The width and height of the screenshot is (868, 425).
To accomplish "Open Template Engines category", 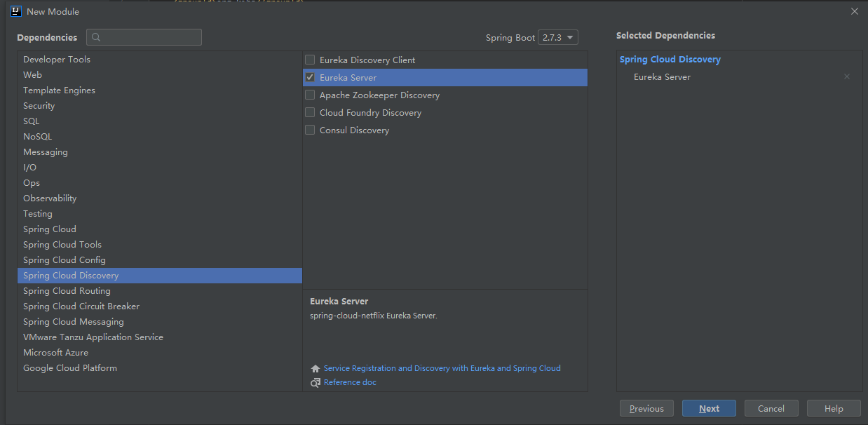I will pyautogui.click(x=160, y=90).
